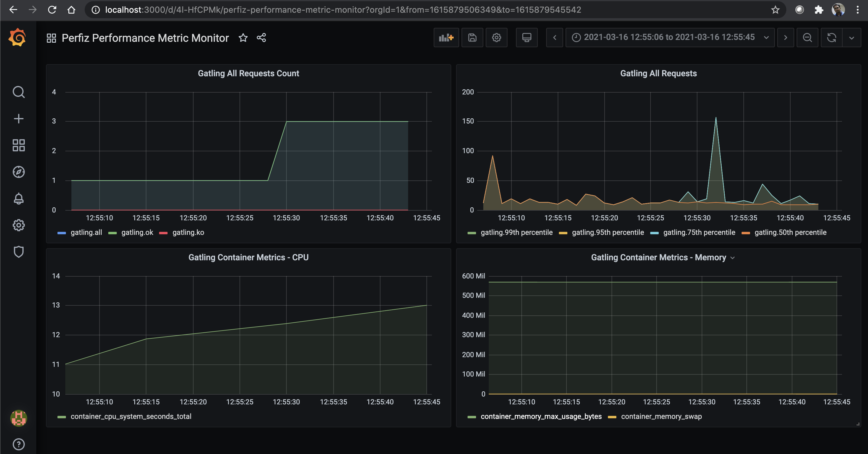Click Perfiz Performance Metric Monitor title
868x454 pixels.
pyautogui.click(x=145, y=38)
